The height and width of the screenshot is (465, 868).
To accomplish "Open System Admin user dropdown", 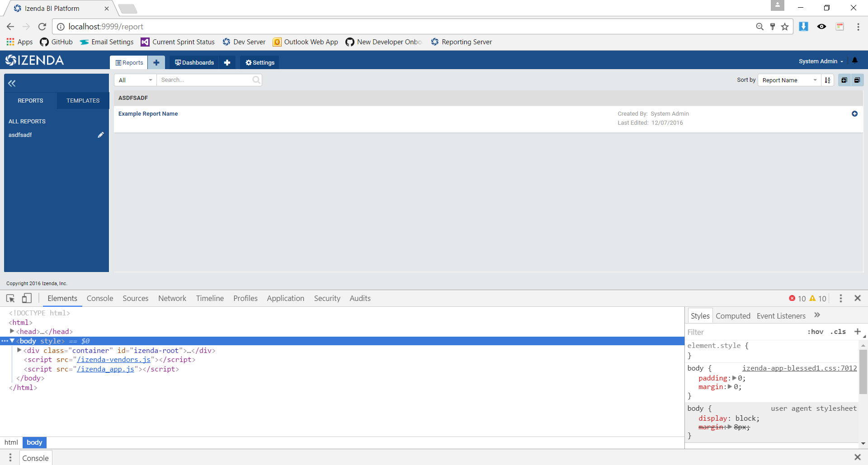I will coord(821,61).
